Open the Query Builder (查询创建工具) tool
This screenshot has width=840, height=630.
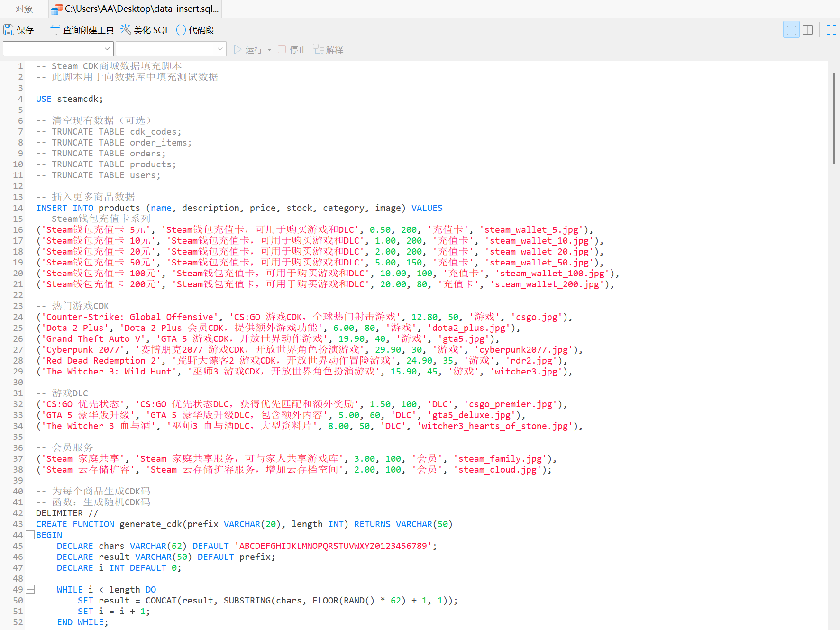(82, 30)
